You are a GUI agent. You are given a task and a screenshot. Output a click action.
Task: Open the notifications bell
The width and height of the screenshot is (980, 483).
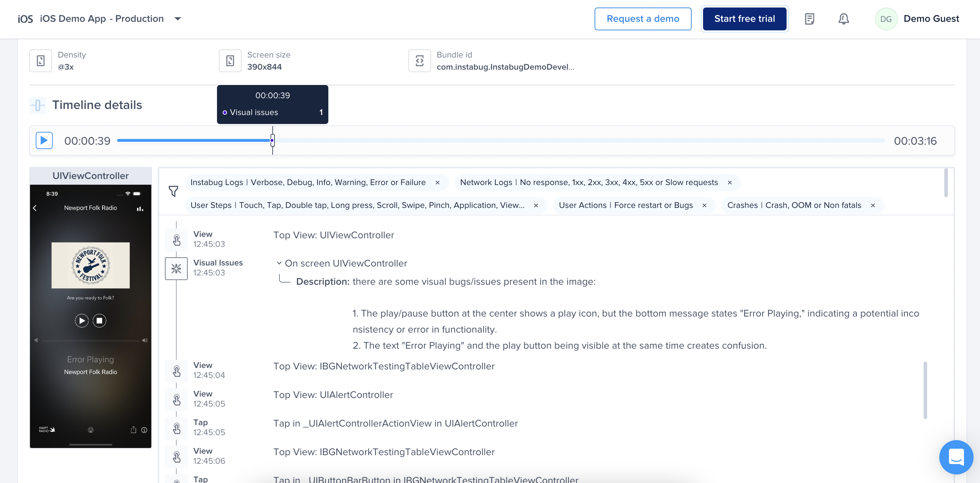(843, 19)
